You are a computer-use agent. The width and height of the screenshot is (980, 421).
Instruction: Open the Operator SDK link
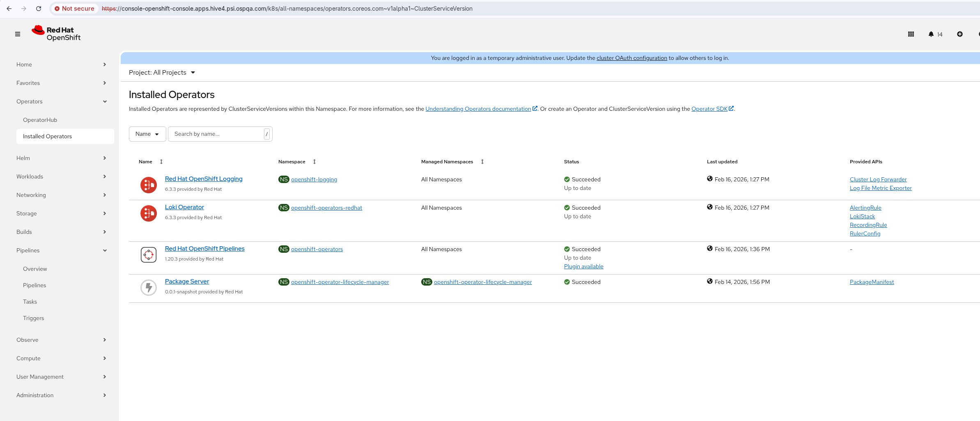coord(712,109)
